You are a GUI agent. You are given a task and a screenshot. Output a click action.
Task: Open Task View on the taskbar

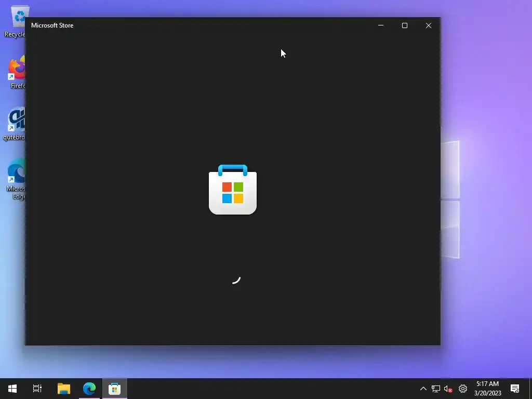click(x=37, y=389)
